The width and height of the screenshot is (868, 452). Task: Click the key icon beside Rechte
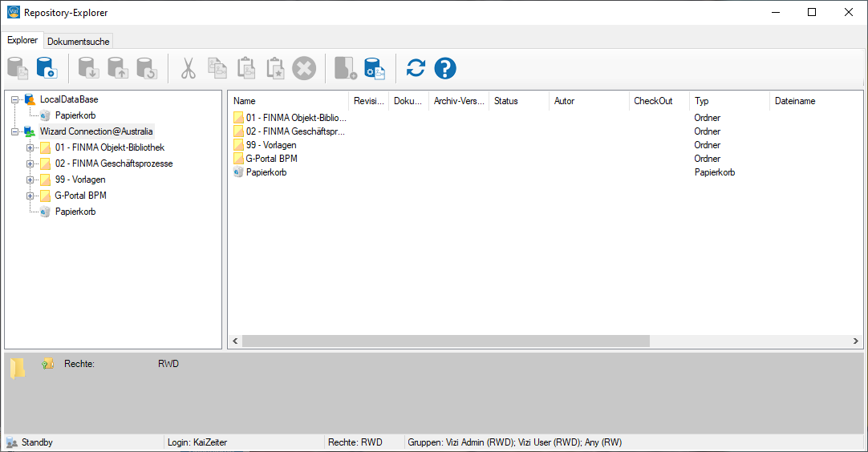tap(48, 364)
